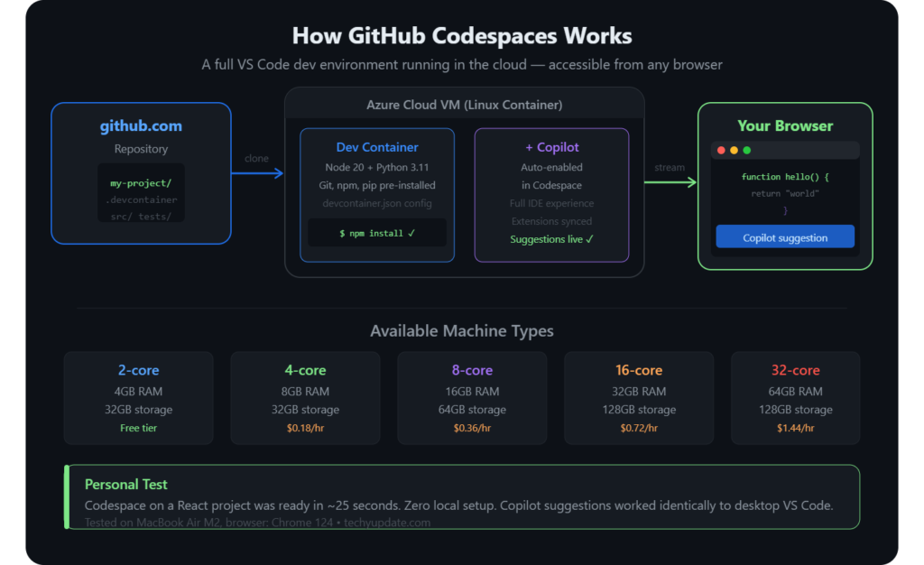Click '16GB RAM' in the 8-core card
This screenshot has width=924, height=565.
pos(472,391)
